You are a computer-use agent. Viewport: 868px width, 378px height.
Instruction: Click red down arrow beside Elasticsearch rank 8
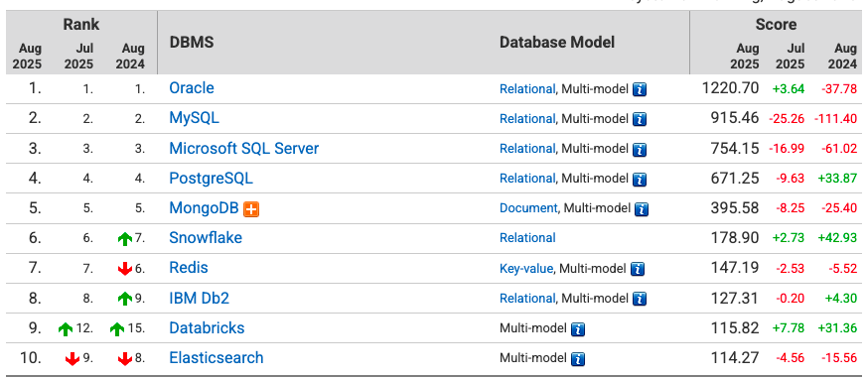(x=125, y=359)
